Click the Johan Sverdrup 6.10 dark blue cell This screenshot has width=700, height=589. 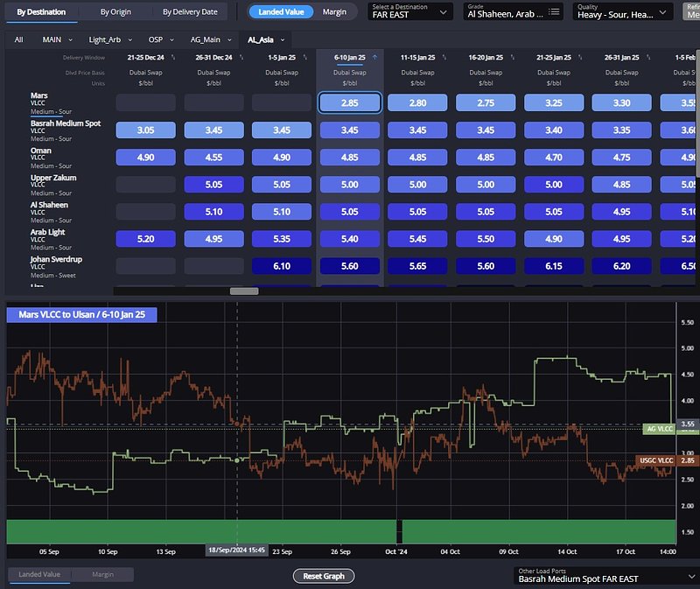tap(281, 266)
